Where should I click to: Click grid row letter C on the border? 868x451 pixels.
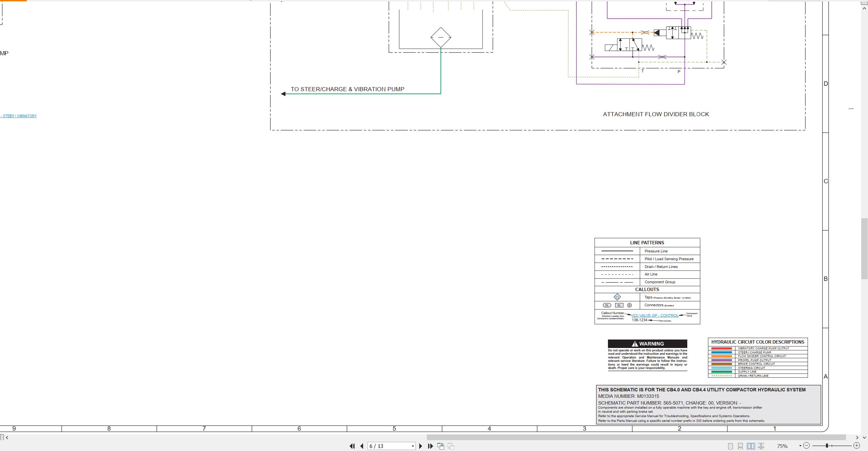826,181
